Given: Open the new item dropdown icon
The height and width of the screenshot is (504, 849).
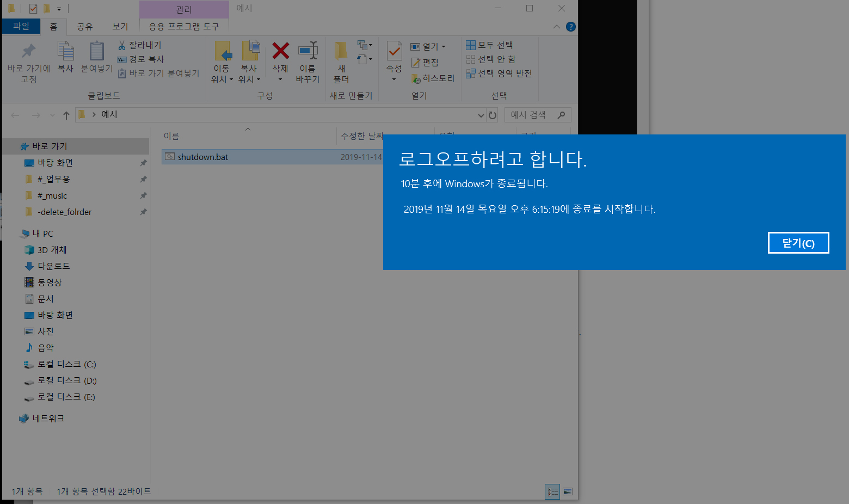Looking at the screenshot, I should (365, 45).
